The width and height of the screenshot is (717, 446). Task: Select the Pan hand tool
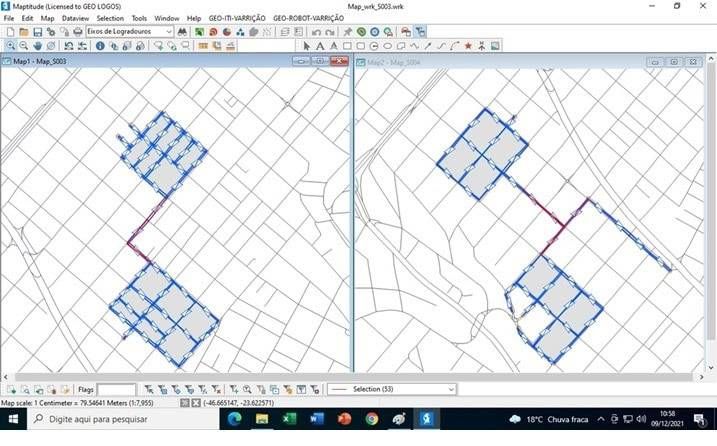[38, 46]
